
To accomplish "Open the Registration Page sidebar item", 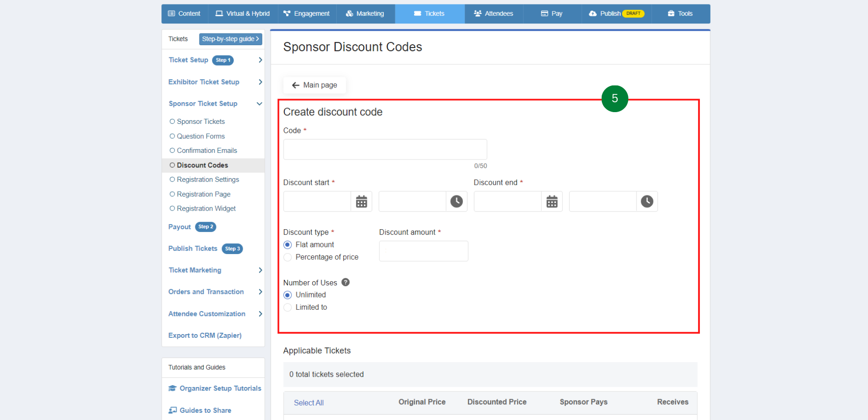I will [203, 194].
